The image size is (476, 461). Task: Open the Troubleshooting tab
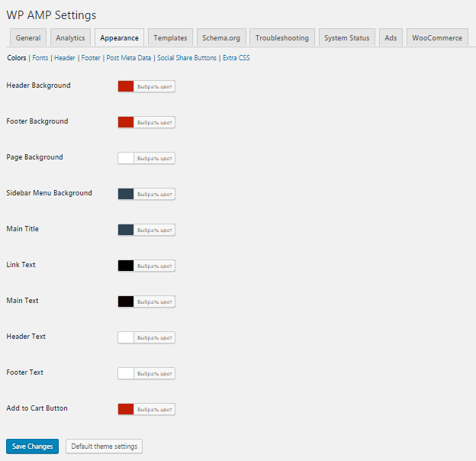click(282, 37)
